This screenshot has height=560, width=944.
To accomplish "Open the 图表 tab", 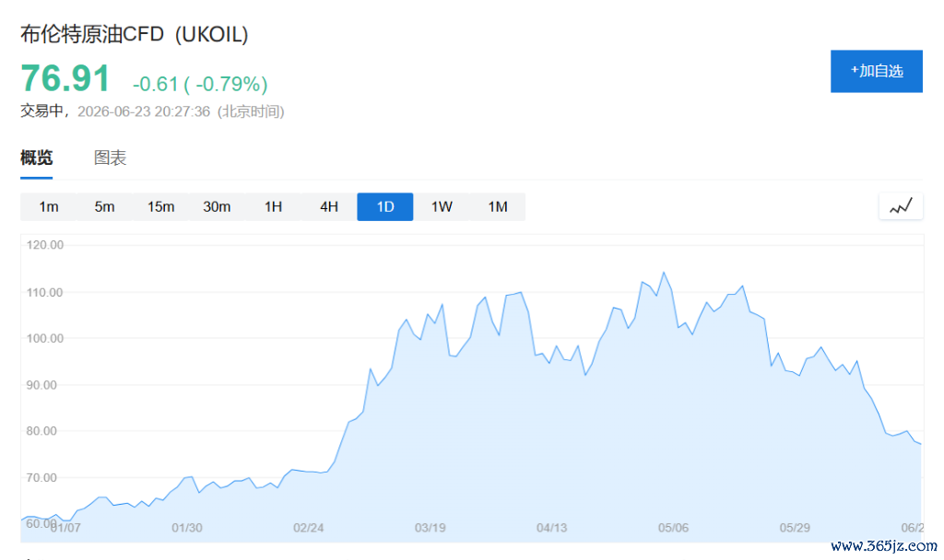I will point(111,158).
